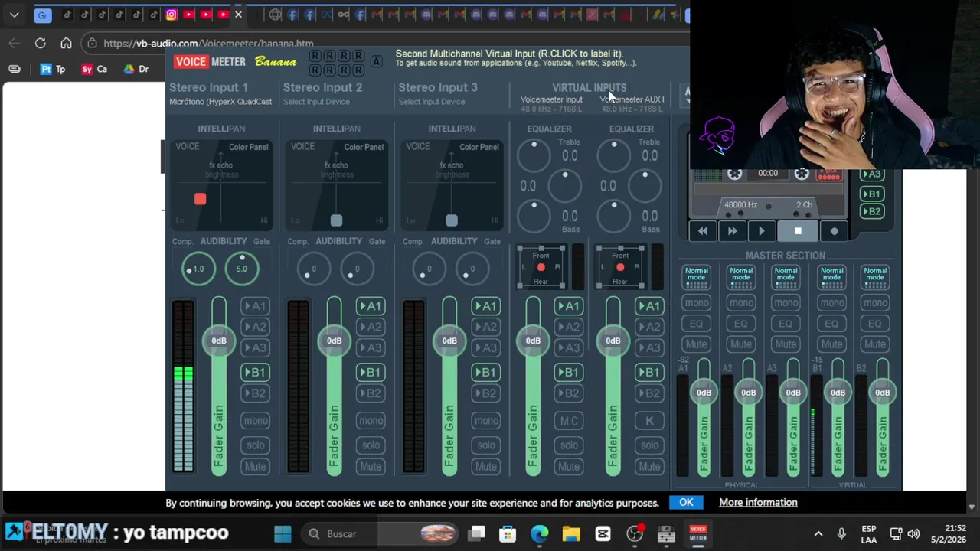Open the Instagram browser tab

tap(171, 15)
